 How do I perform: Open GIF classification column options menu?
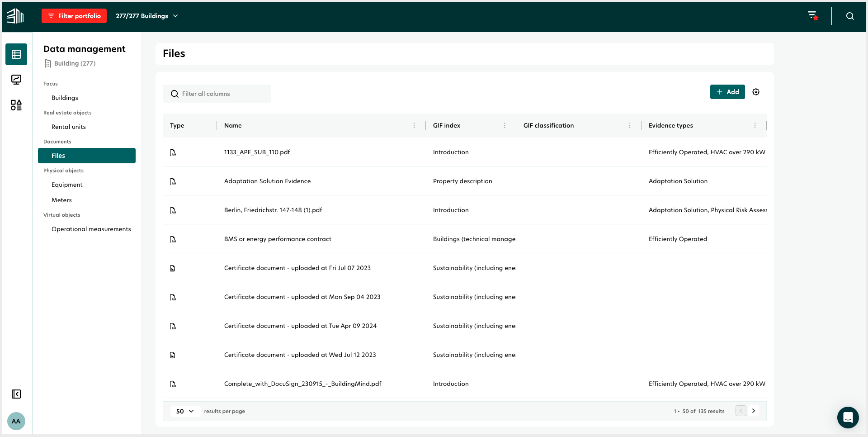(x=630, y=125)
